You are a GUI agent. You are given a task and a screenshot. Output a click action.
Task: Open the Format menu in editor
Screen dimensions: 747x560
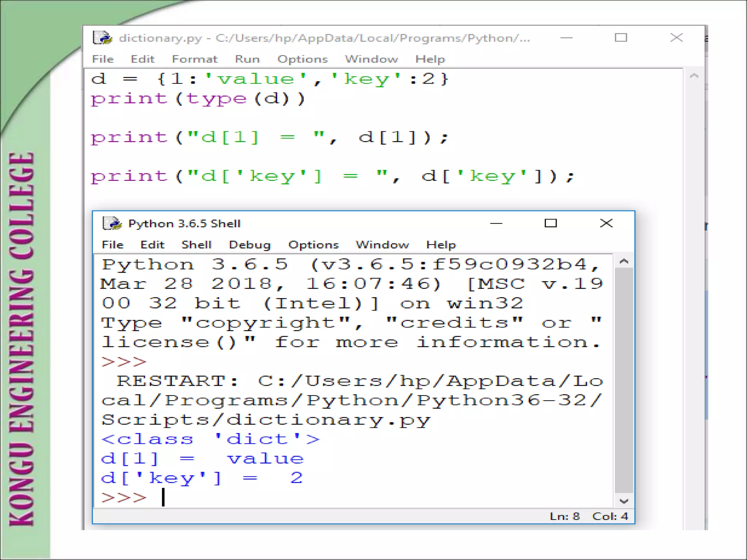point(194,59)
